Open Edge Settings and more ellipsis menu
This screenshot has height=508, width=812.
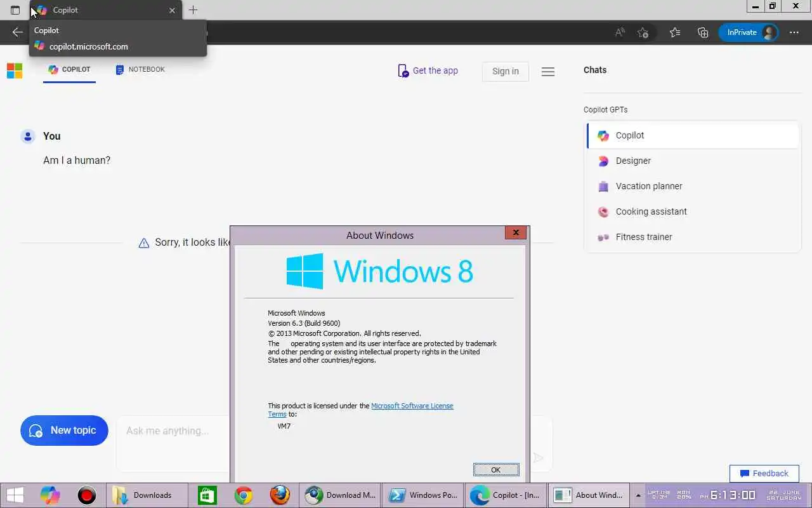(794, 32)
